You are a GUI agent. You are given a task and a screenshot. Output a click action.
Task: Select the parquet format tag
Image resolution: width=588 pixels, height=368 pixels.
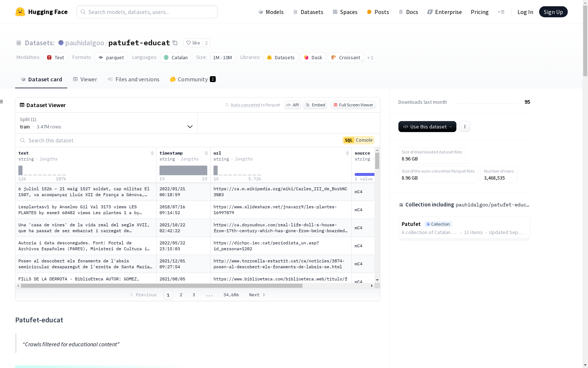pyautogui.click(x=111, y=57)
